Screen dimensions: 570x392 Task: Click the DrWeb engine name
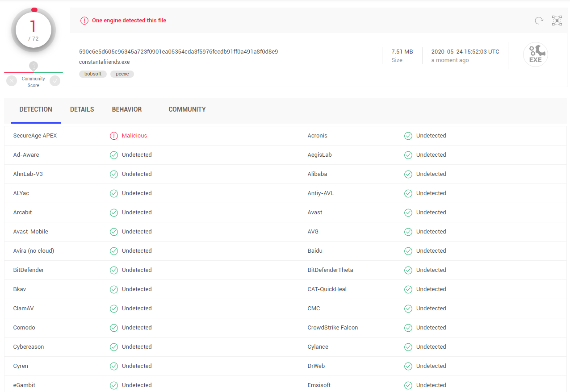tap(316, 366)
